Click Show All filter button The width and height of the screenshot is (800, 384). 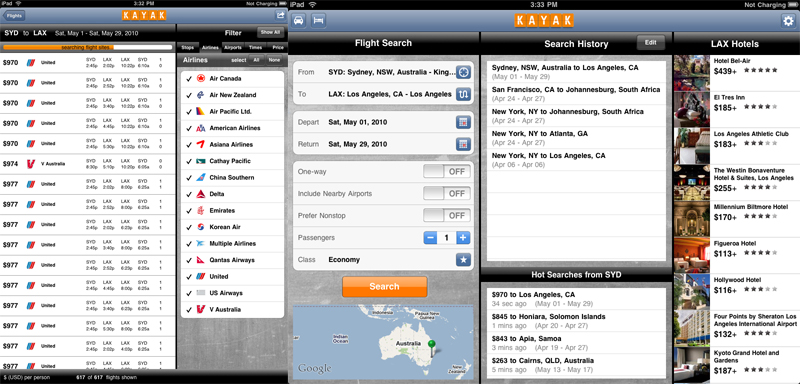[270, 32]
